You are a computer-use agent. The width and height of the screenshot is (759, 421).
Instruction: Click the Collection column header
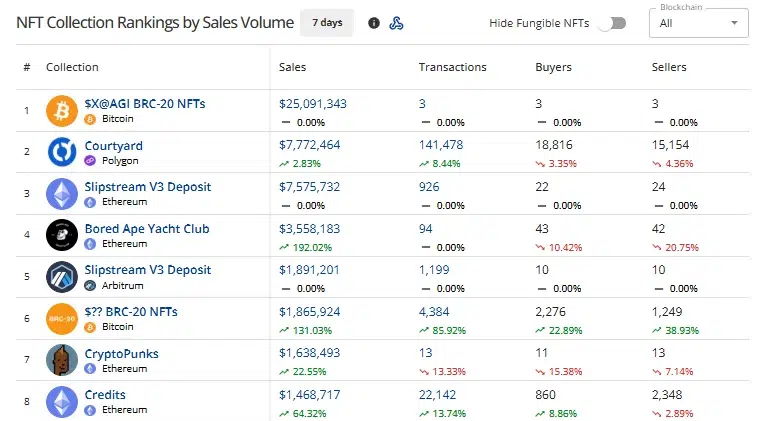pos(72,67)
